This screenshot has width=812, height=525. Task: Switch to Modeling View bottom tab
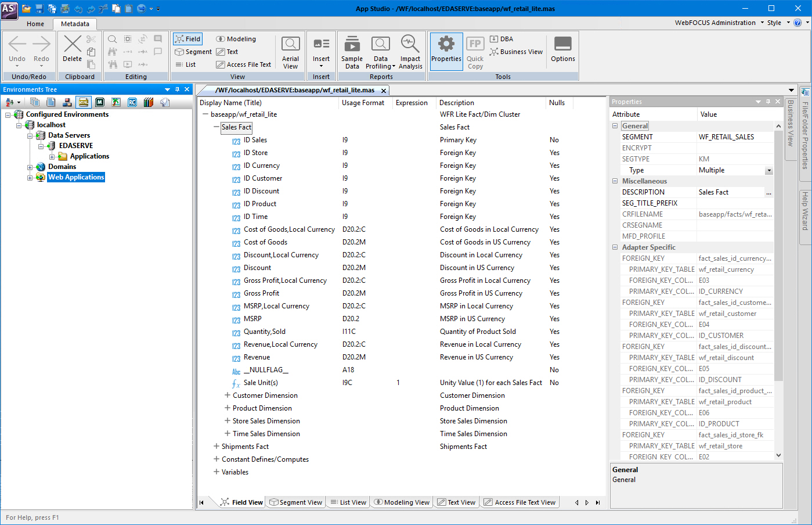coord(402,502)
